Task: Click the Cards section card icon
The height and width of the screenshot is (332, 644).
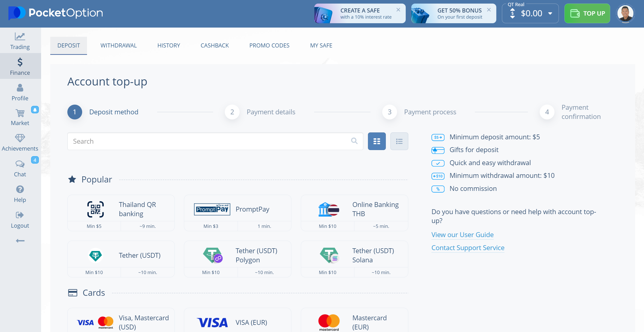Action: coord(73,293)
